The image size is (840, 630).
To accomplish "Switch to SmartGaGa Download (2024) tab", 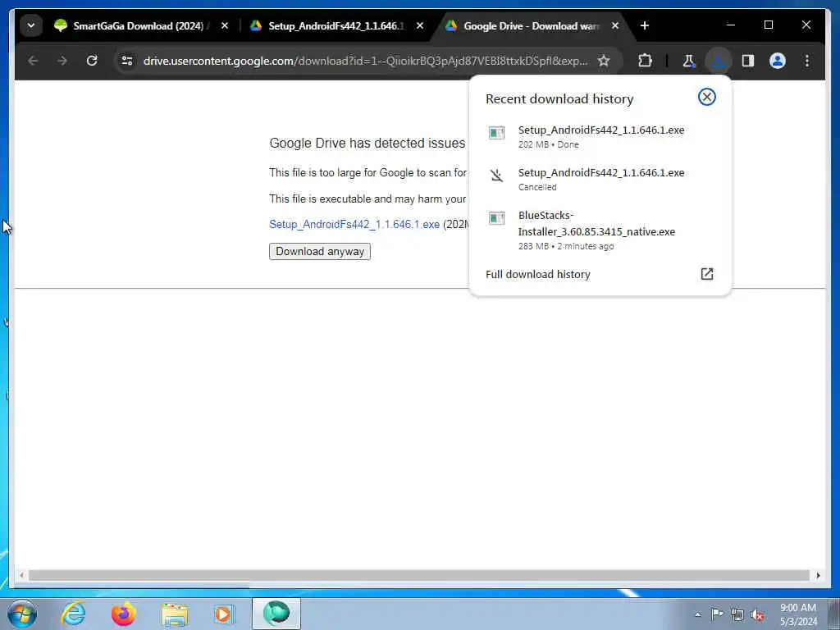I will click(x=139, y=25).
